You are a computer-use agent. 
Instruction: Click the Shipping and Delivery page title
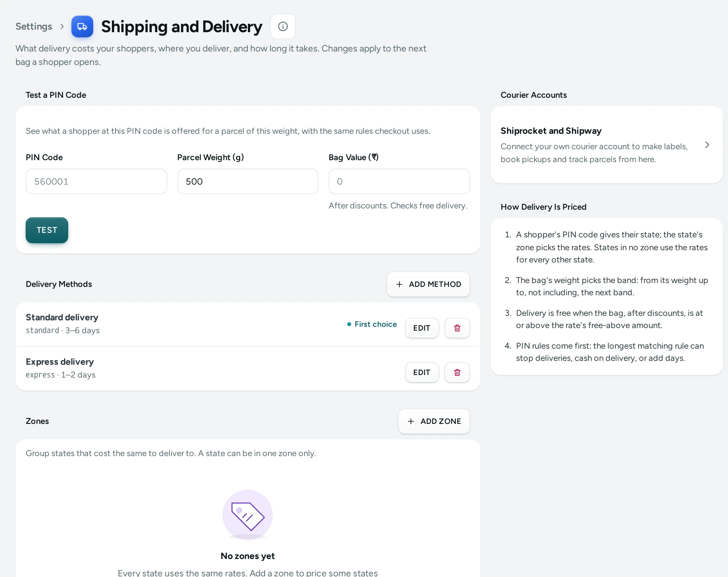[182, 26]
